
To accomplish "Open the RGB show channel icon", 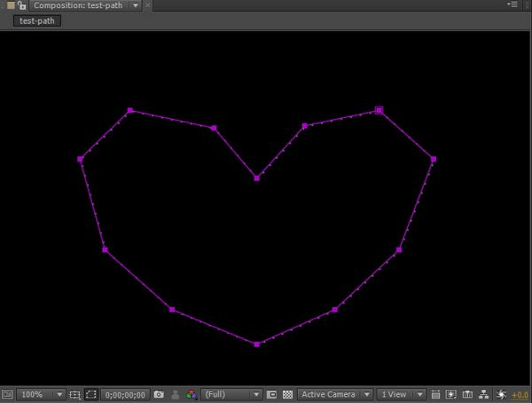I will (x=192, y=394).
